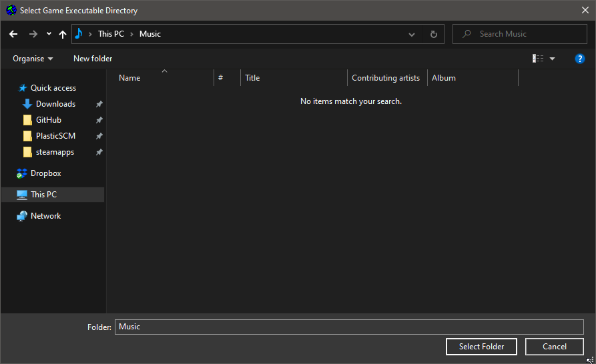Click the steamapps folder icon
The height and width of the screenshot is (364, 596).
pos(27,152)
